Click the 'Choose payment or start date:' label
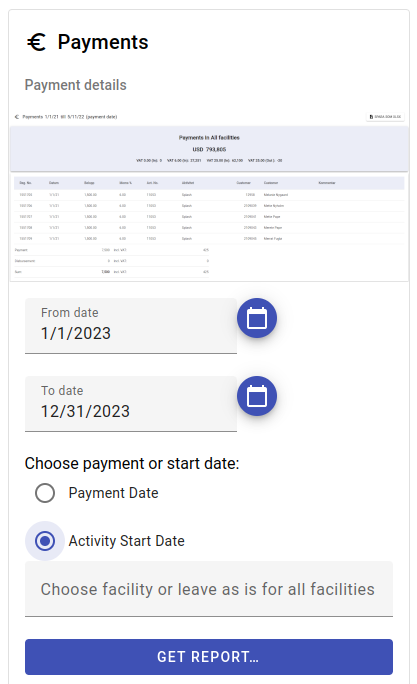 (132, 463)
